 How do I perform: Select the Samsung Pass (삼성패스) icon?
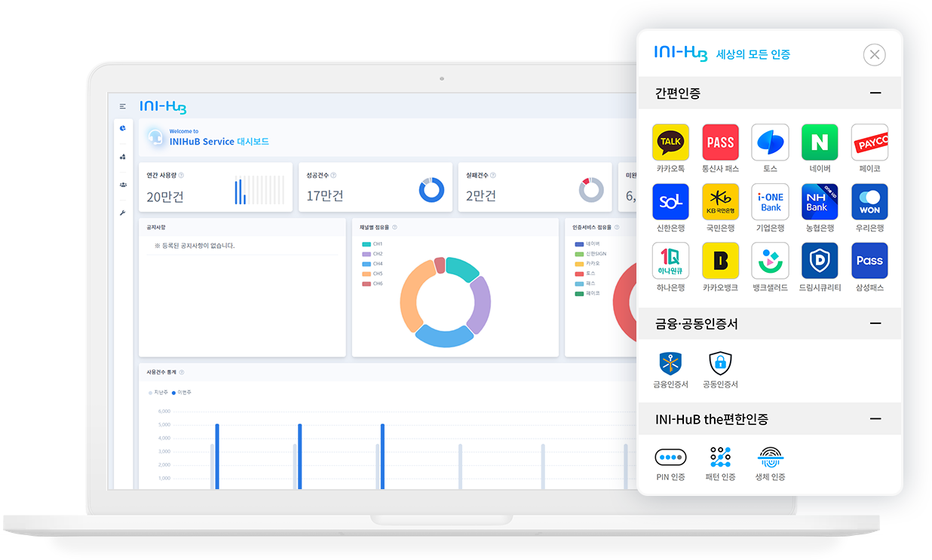pyautogui.click(x=869, y=261)
